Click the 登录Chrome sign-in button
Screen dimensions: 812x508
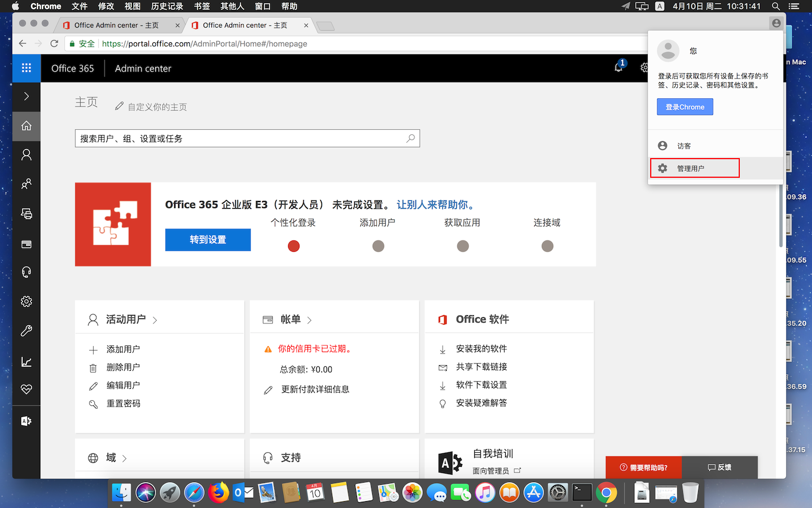(685, 107)
